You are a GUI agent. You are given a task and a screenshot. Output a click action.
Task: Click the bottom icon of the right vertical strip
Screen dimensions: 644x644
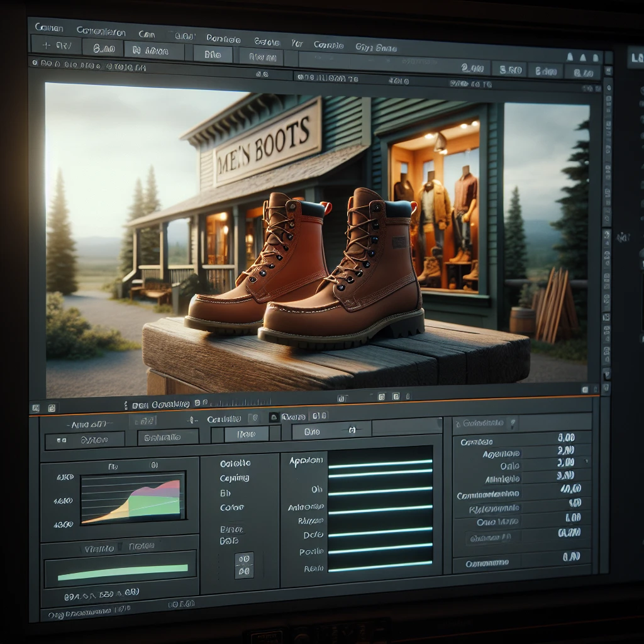pyautogui.click(x=607, y=387)
